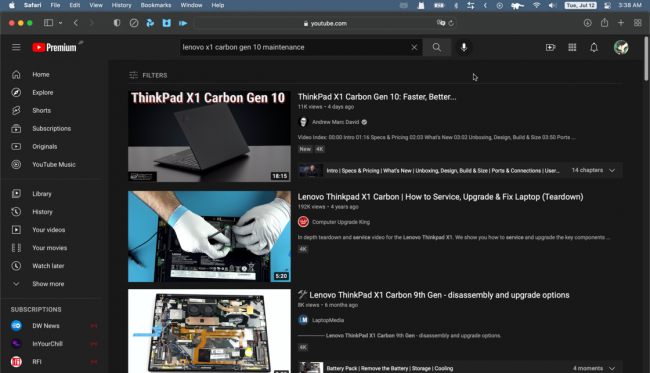Open the Edit menu
This screenshot has width=650, height=373.
tap(75, 5)
